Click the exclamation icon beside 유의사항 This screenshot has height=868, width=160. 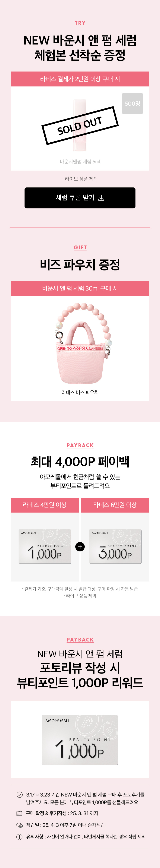coord(20,837)
